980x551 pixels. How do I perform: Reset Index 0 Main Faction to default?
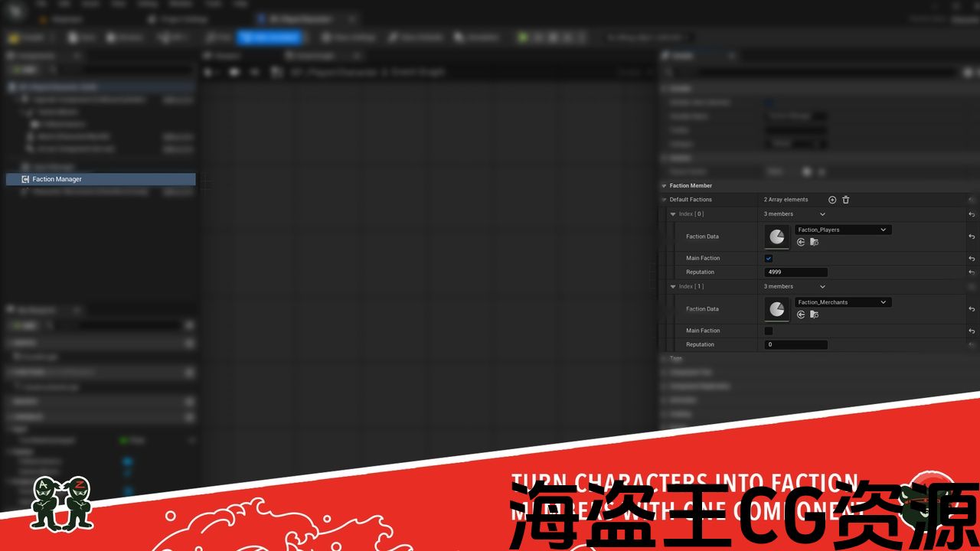coord(972,259)
